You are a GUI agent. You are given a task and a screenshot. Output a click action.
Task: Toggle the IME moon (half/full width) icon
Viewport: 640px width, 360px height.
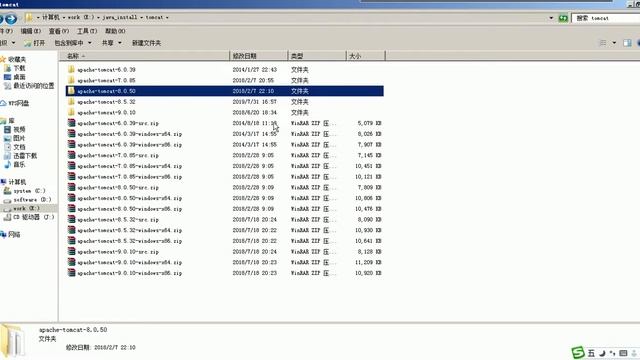click(602, 353)
